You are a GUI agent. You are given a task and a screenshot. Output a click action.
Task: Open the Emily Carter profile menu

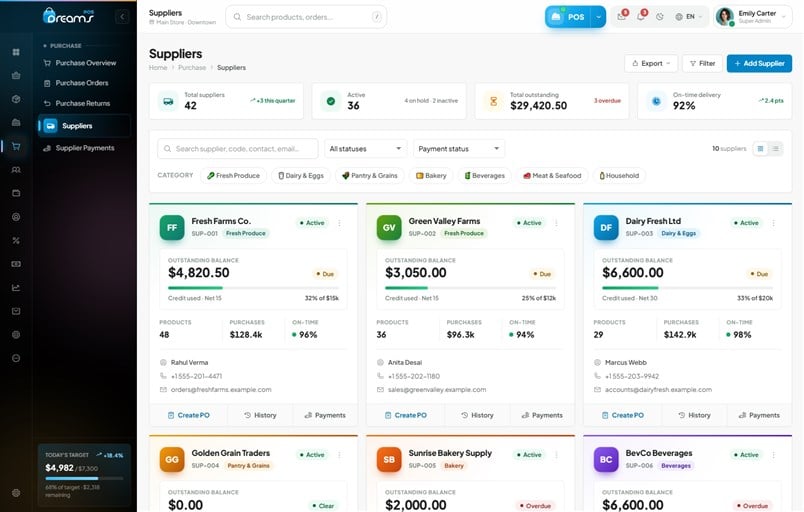click(752, 17)
